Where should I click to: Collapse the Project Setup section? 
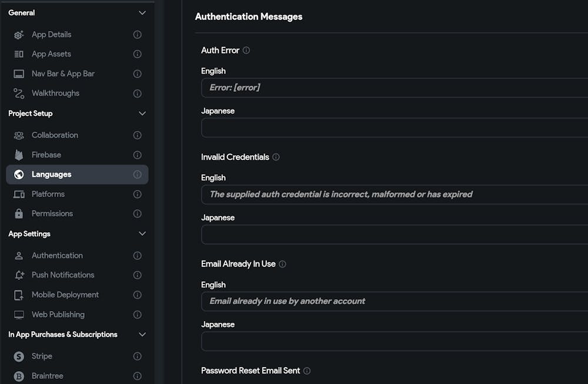point(142,113)
